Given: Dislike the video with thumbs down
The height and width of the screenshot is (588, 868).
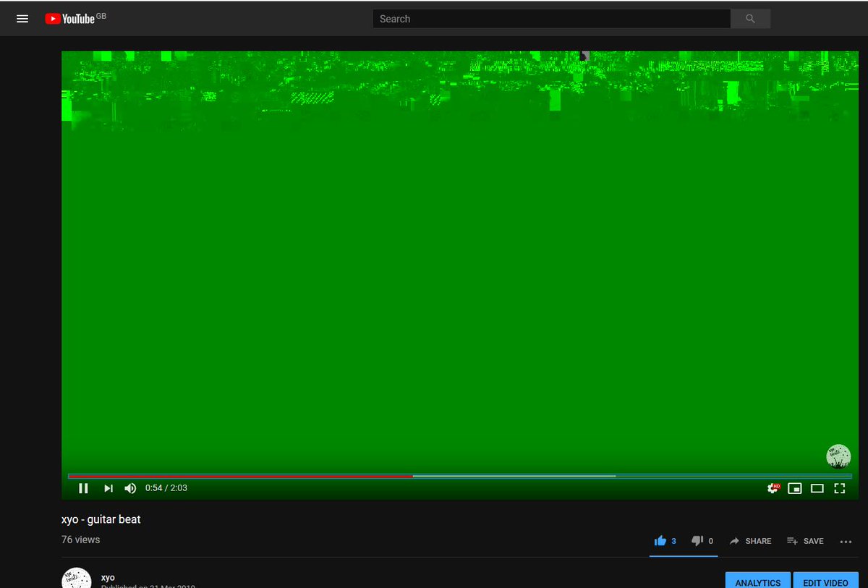Looking at the screenshot, I should [702, 541].
